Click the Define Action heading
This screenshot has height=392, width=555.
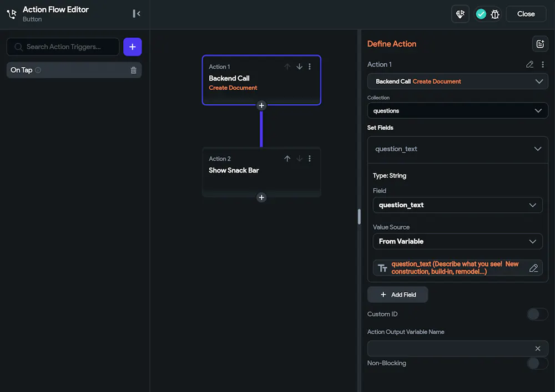(391, 44)
